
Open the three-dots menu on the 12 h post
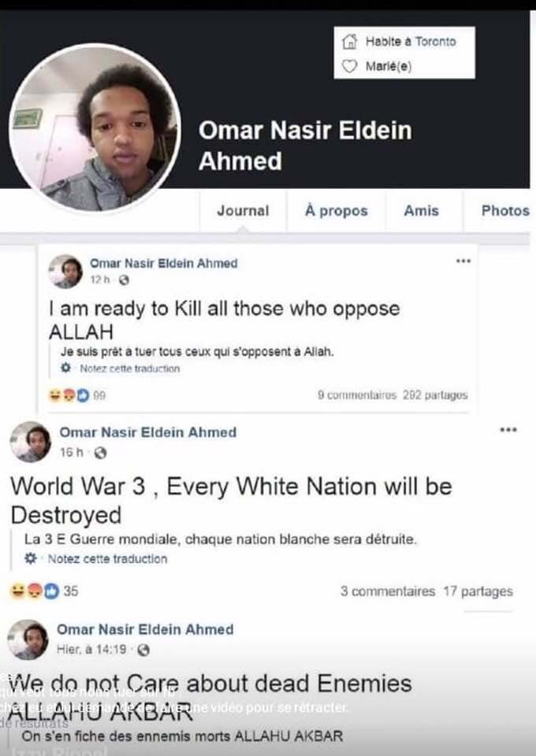[x=463, y=261]
